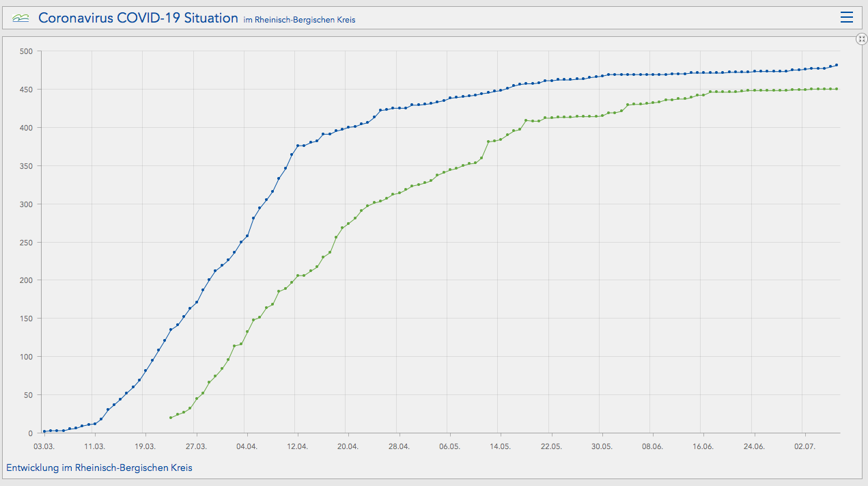Select the first green data point of the series

click(x=170, y=418)
